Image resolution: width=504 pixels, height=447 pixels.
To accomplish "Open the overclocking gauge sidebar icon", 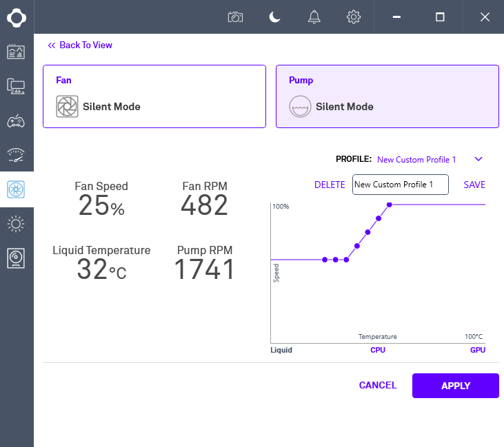I will (x=16, y=155).
